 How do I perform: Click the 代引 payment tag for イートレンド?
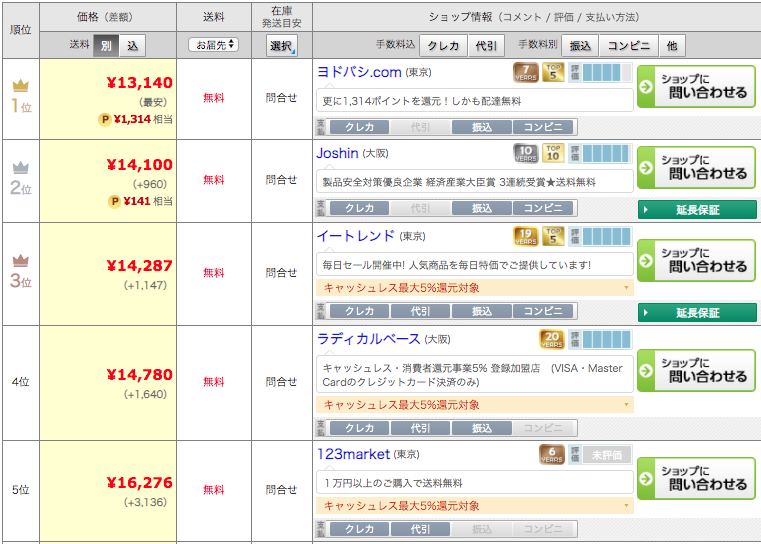tap(420, 311)
